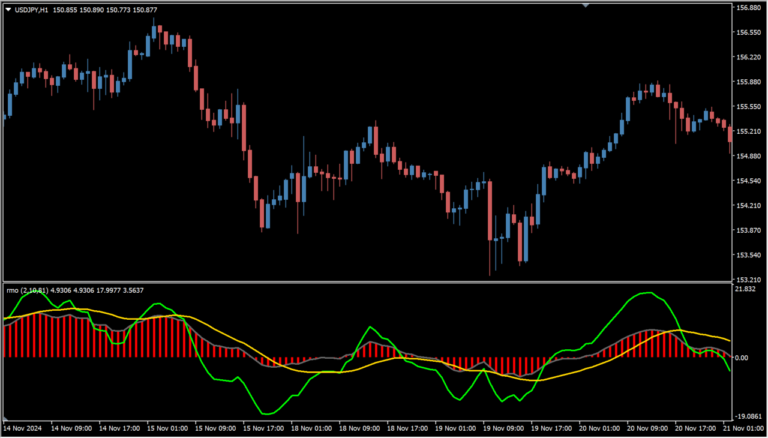768x438 pixels.
Task: Click the 14 Nov 2024 date label
Action: (x=24, y=428)
